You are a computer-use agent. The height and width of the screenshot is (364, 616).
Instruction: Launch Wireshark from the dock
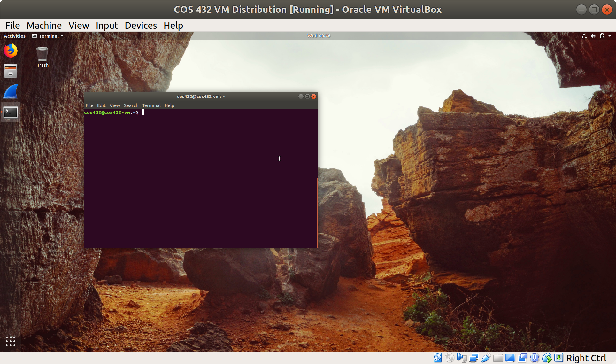(x=11, y=92)
